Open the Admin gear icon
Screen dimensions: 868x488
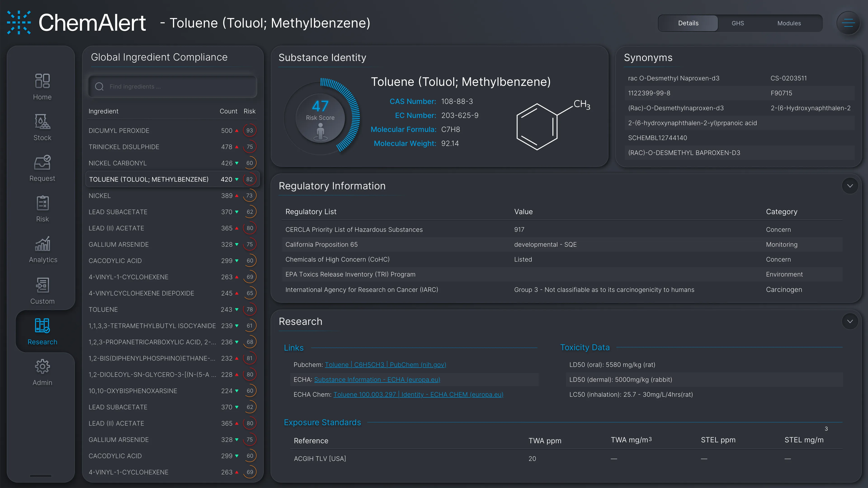click(42, 366)
